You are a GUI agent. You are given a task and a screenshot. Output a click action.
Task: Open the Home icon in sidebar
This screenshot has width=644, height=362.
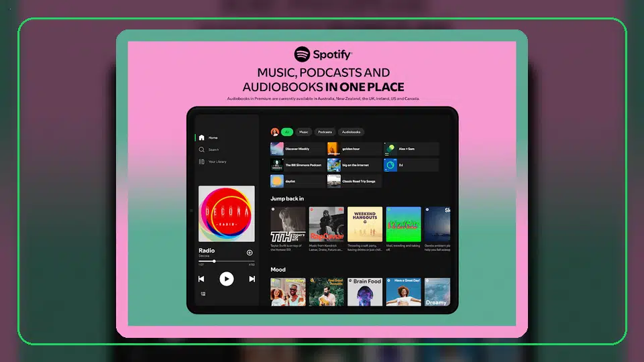pos(202,137)
